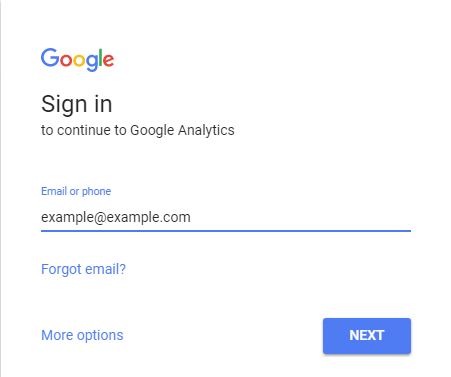
Task: Open the Forgot email? link
Action: [83, 269]
